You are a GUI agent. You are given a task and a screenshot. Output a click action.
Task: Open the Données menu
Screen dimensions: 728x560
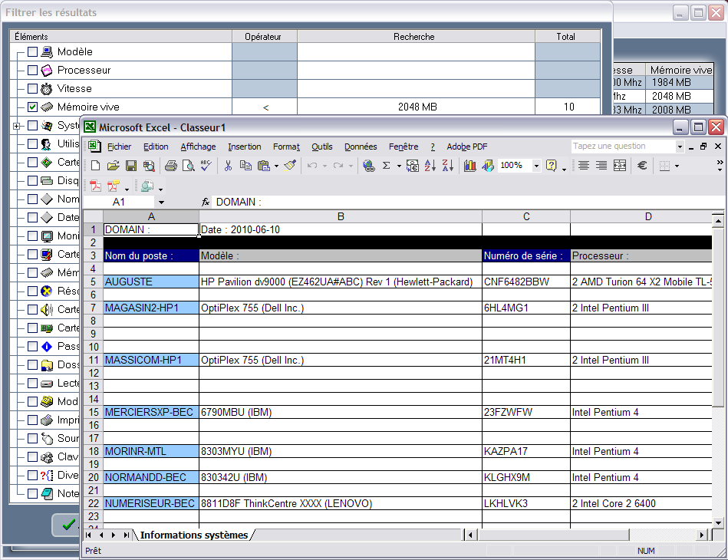click(x=361, y=147)
